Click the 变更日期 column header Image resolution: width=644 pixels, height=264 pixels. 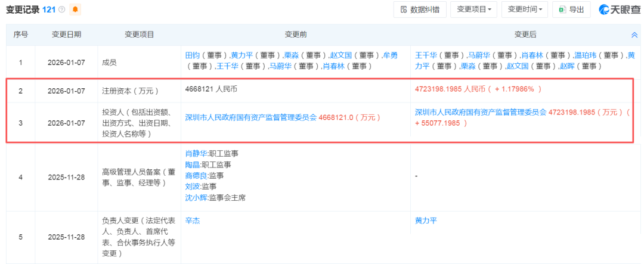point(66,35)
